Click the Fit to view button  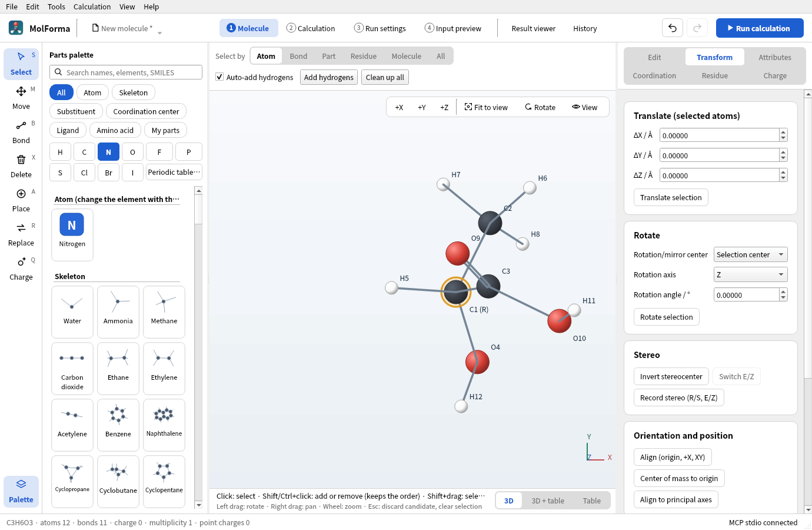(x=486, y=107)
